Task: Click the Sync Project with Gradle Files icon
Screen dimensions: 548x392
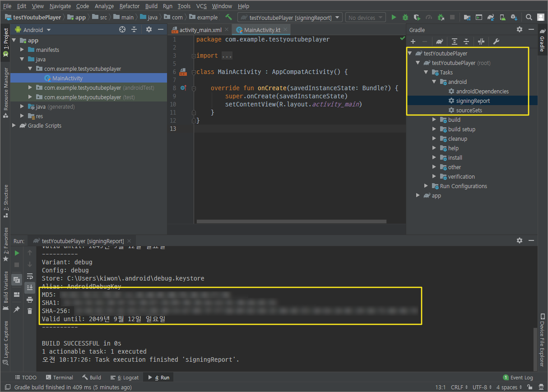Action: (490, 17)
